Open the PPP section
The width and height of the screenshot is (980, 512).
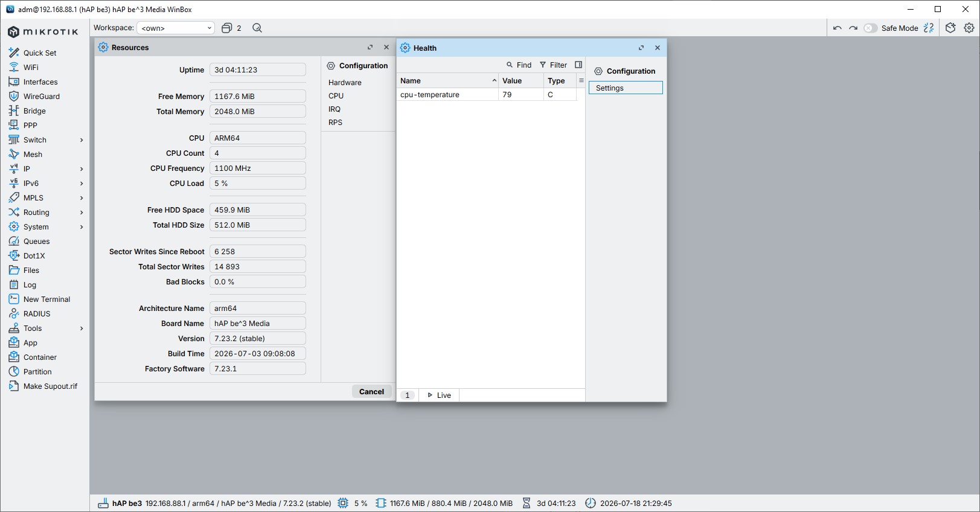pyautogui.click(x=30, y=125)
